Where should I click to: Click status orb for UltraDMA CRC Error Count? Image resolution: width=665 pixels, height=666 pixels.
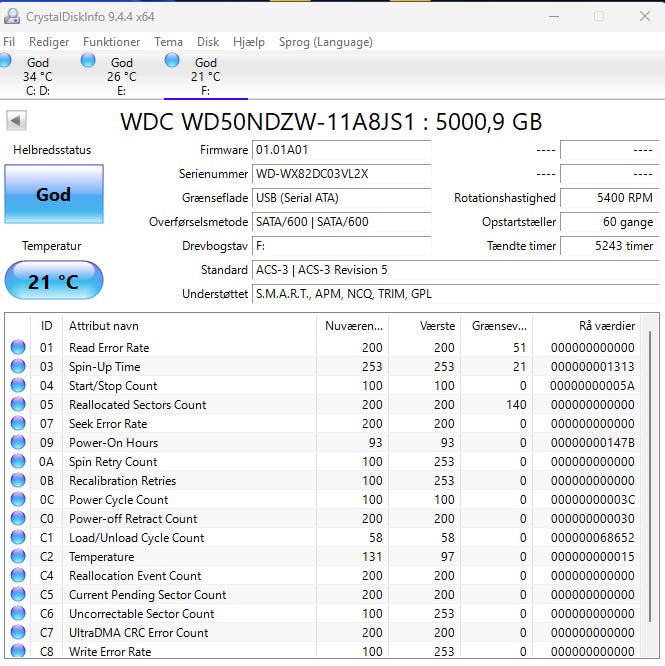coord(18,632)
